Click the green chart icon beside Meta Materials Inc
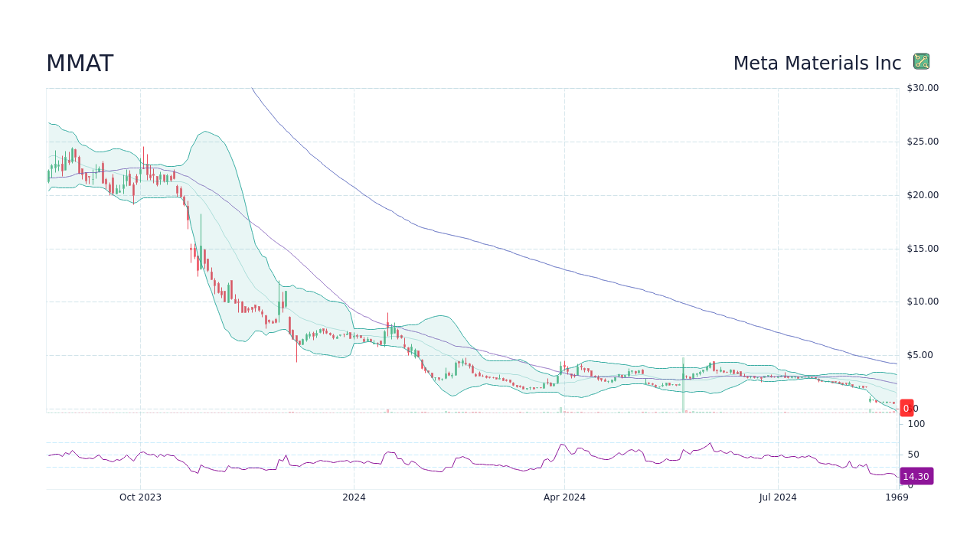The height and width of the screenshot is (551, 980). pos(922,60)
